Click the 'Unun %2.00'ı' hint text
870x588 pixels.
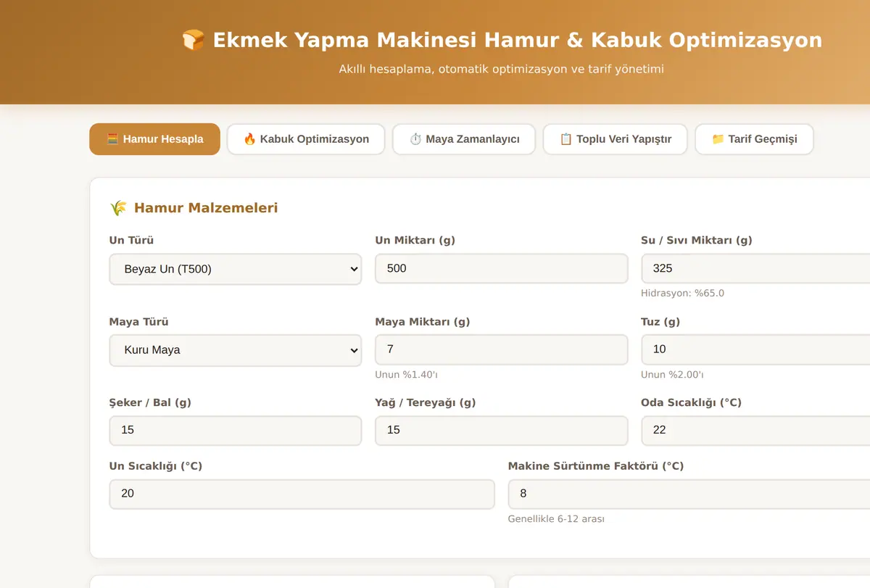coord(672,375)
